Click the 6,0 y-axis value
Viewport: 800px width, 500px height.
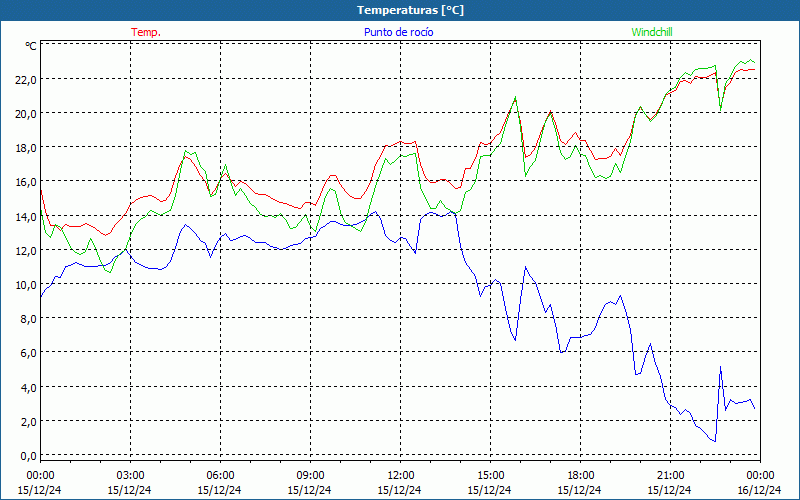click(29, 353)
